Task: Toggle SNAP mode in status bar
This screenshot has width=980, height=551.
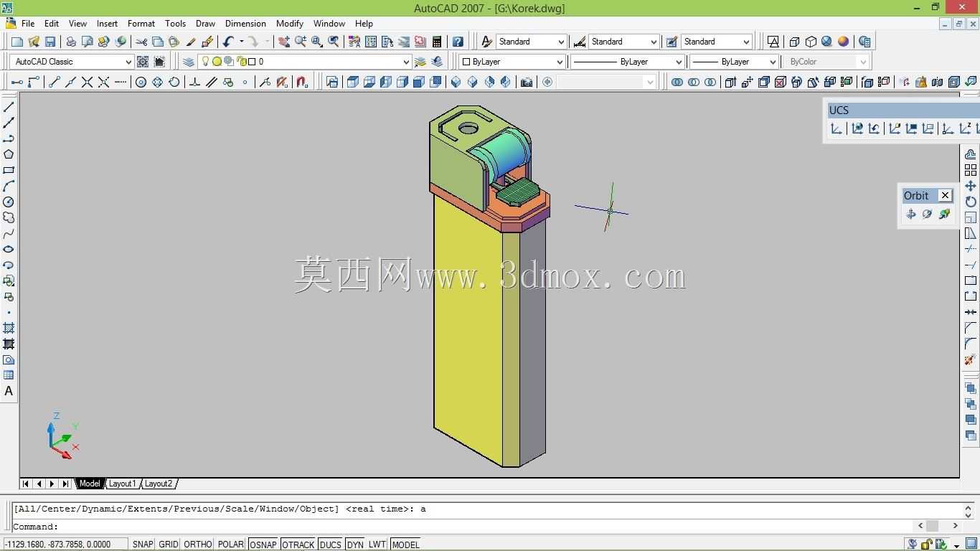Action: tap(143, 545)
